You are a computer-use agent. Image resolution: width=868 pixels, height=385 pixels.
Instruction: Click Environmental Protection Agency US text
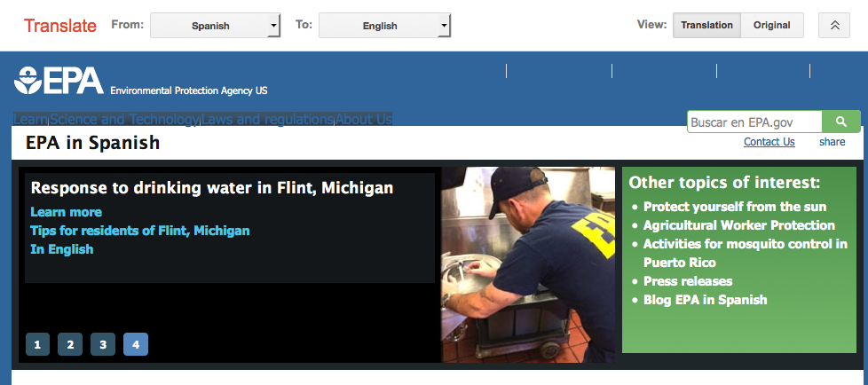189,90
